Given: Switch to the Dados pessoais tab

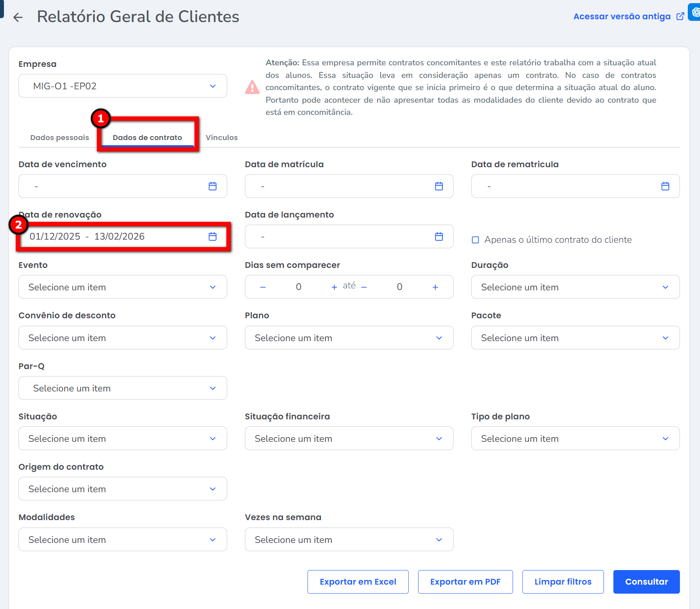Looking at the screenshot, I should 59,138.
